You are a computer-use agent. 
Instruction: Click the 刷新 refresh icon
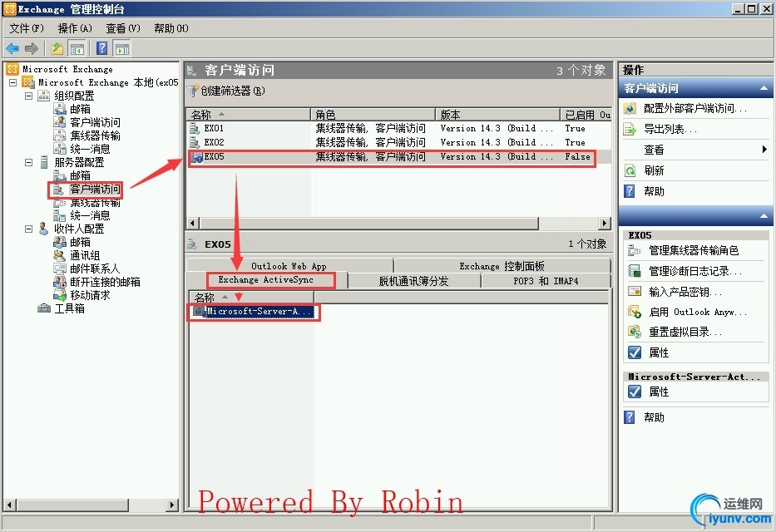pos(630,170)
